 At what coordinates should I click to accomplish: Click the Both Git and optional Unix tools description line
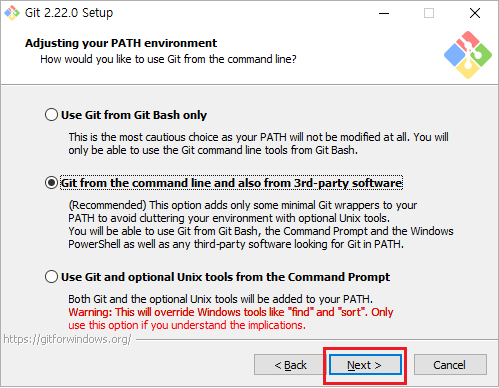coord(221,299)
